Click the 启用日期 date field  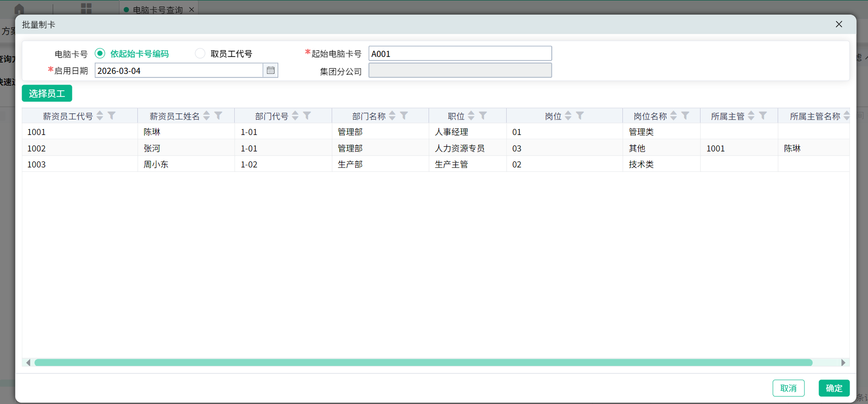[179, 71]
